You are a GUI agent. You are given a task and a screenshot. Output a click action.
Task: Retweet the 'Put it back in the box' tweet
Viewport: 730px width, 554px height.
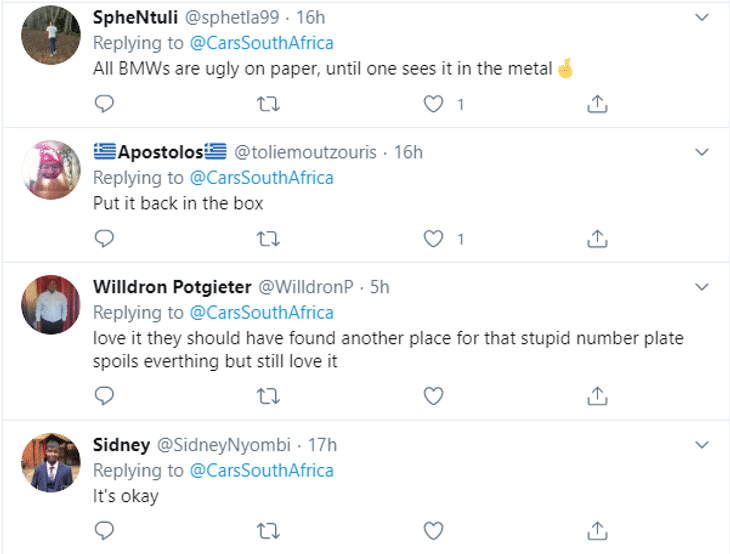coord(268,238)
